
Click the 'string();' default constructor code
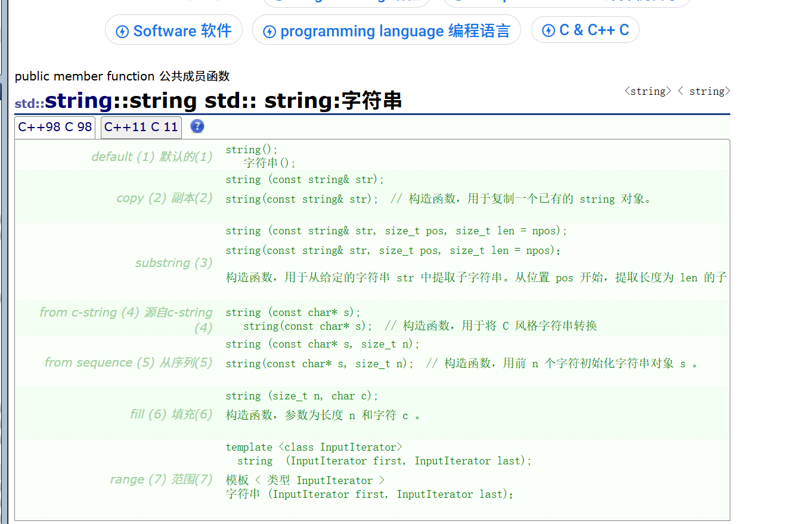click(252, 150)
